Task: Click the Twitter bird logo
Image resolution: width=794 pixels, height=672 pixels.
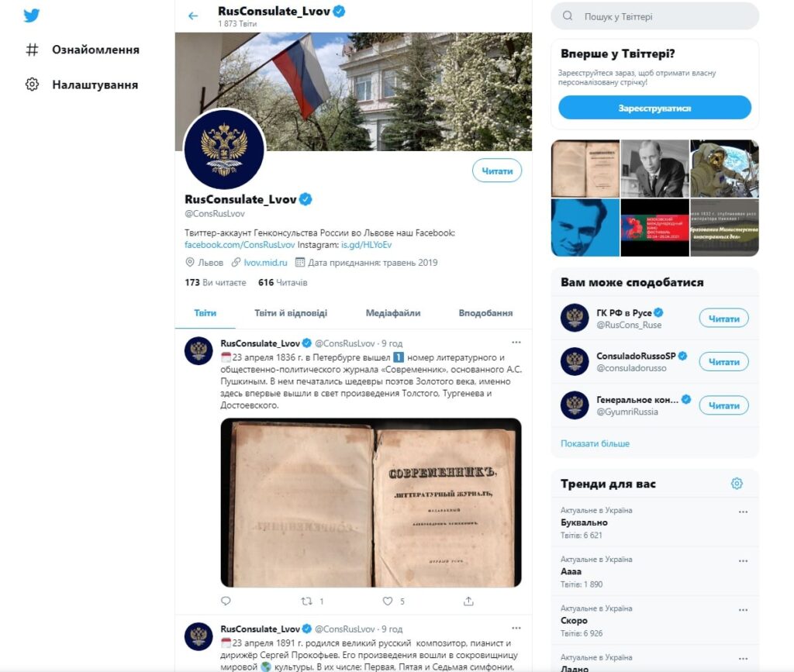Action: point(31,16)
